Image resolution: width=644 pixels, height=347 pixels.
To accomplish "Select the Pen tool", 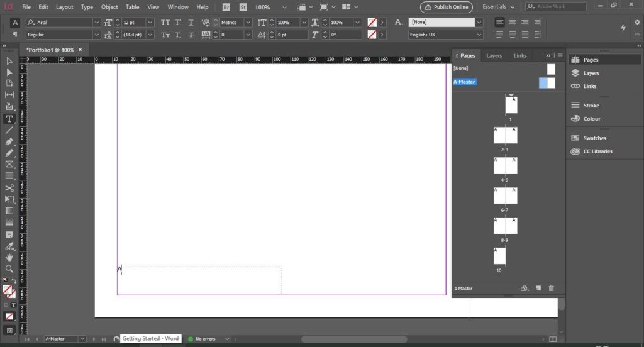I will (9, 141).
